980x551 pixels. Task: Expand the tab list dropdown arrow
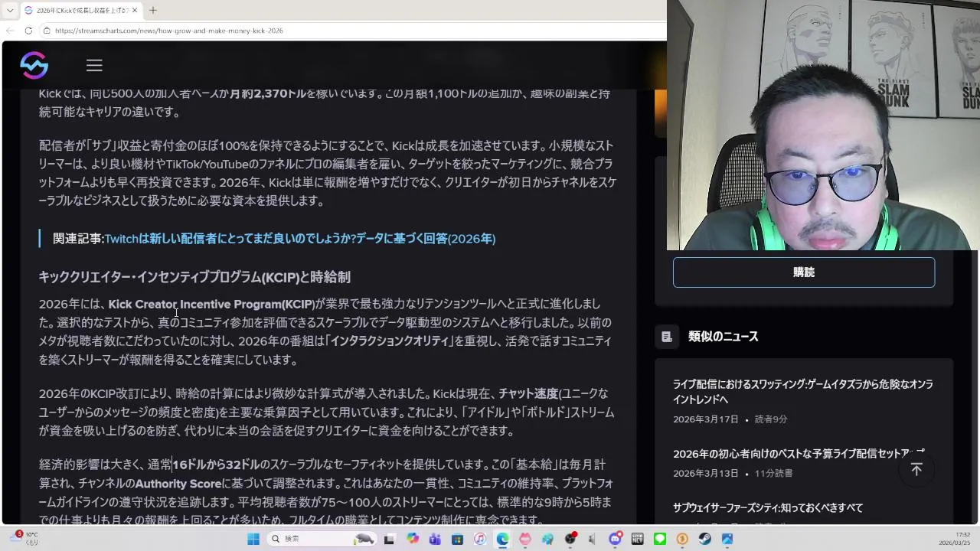pos(10,10)
